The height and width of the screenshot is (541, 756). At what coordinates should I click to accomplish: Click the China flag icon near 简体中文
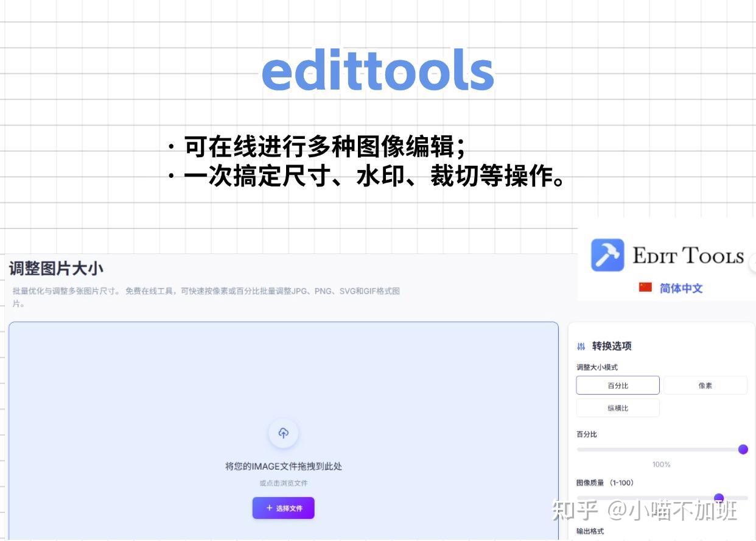[644, 288]
